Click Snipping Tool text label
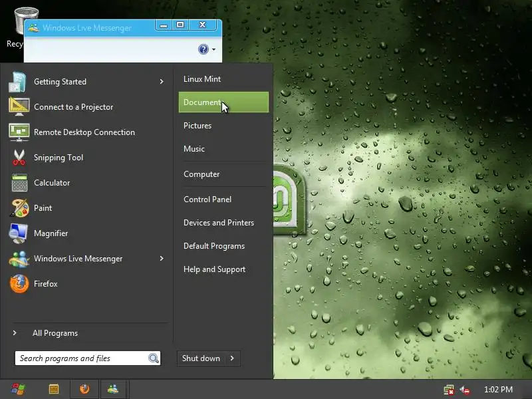The height and width of the screenshot is (399, 532). click(x=59, y=158)
